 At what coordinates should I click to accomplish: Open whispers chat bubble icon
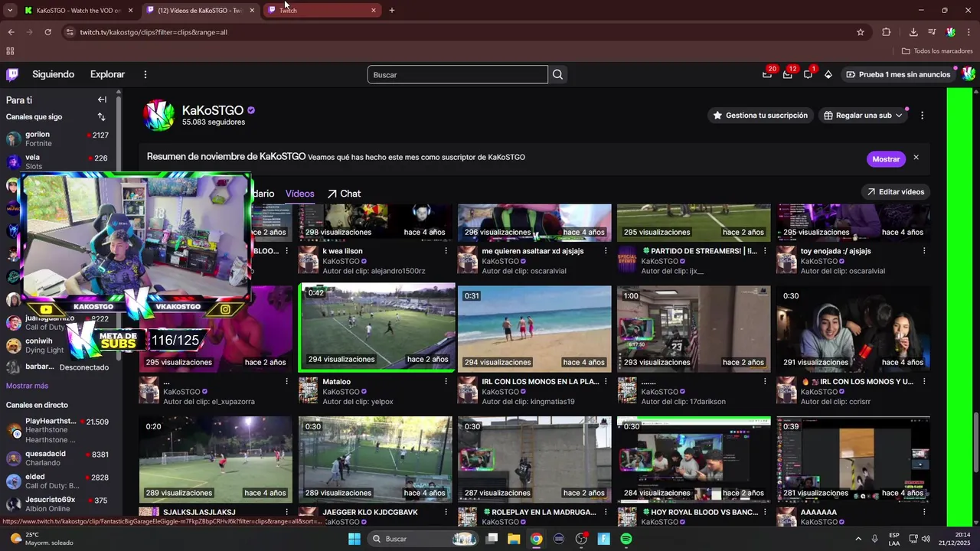pos(808,74)
